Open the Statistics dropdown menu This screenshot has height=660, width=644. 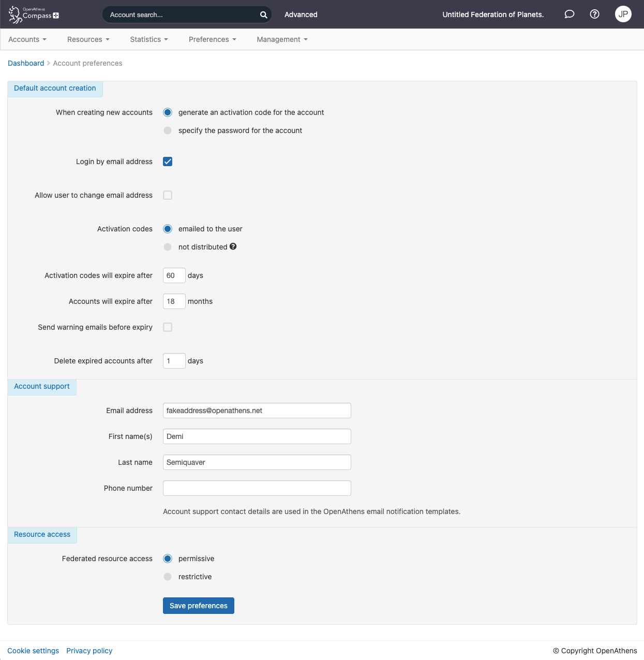point(148,39)
